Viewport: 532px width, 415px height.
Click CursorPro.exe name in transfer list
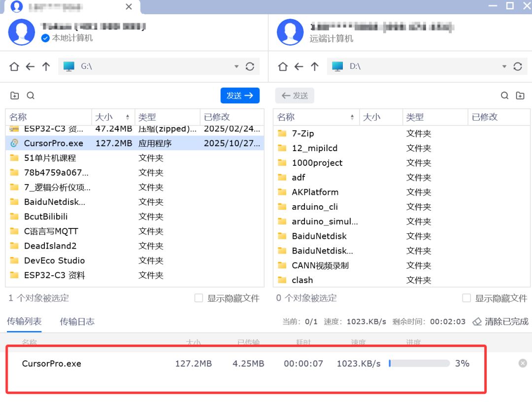pyautogui.click(x=52, y=363)
